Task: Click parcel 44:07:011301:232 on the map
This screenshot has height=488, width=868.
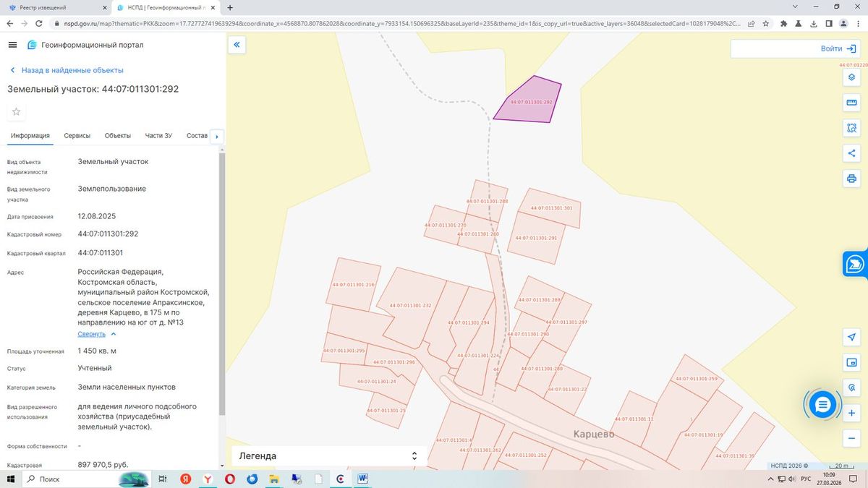Action: (410, 305)
